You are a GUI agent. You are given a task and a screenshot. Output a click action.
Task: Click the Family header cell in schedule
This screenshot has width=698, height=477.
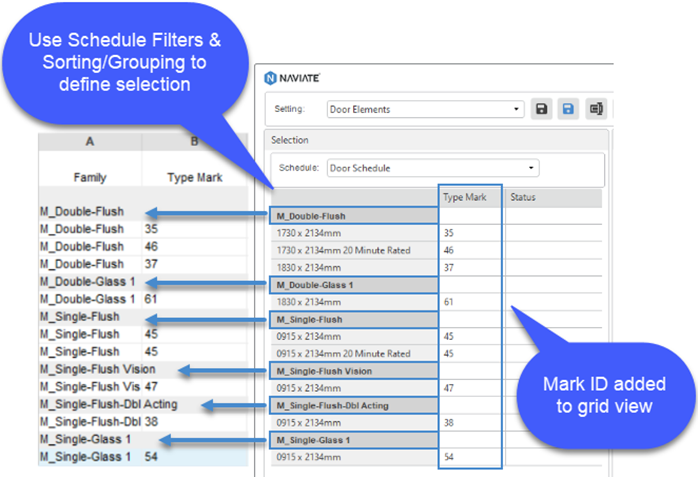coord(90,178)
